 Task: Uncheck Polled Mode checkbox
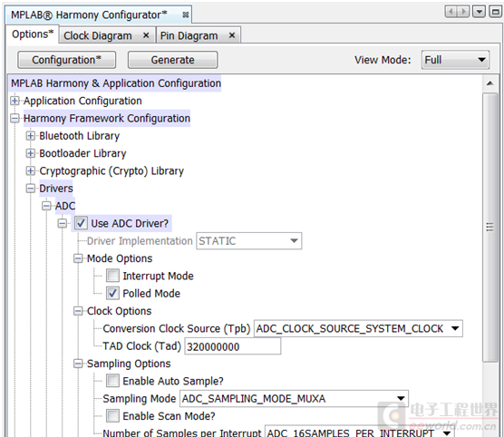pyautogui.click(x=112, y=293)
